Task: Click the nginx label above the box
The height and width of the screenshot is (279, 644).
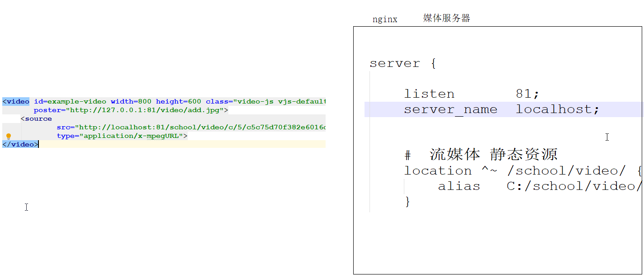Action: pyautogui.click(x=385, y=19)
